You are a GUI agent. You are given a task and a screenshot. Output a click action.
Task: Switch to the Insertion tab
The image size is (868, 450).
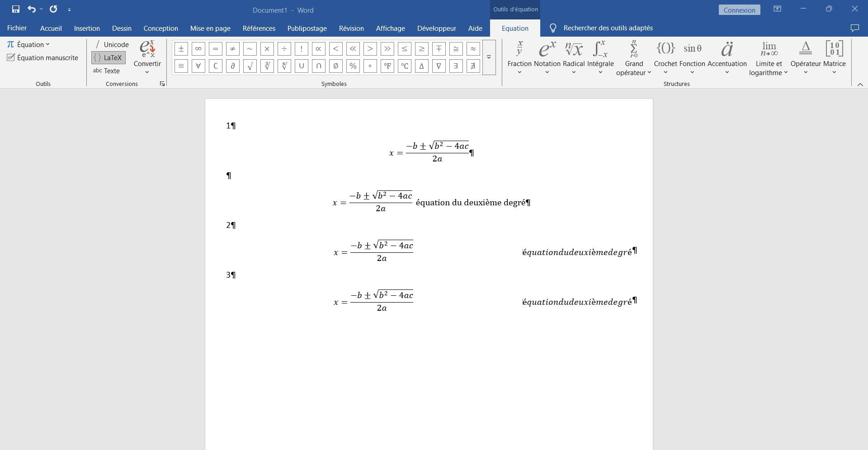tap(87, 28)
